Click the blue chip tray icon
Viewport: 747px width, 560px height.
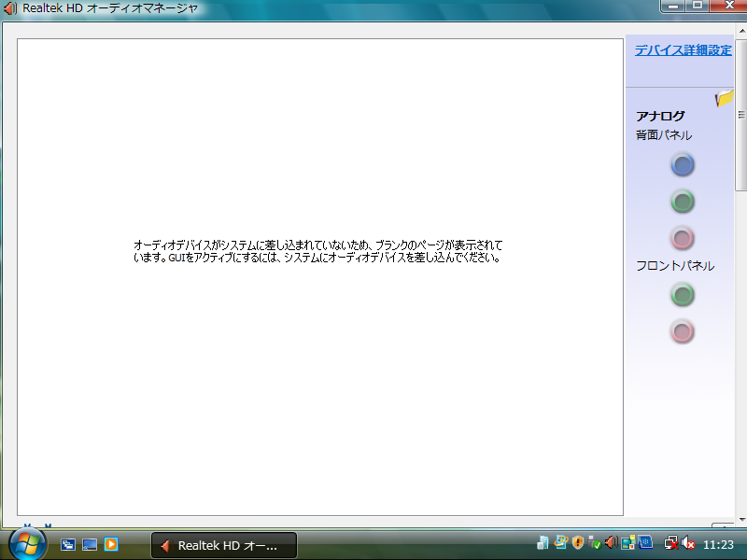pos(645,542)
